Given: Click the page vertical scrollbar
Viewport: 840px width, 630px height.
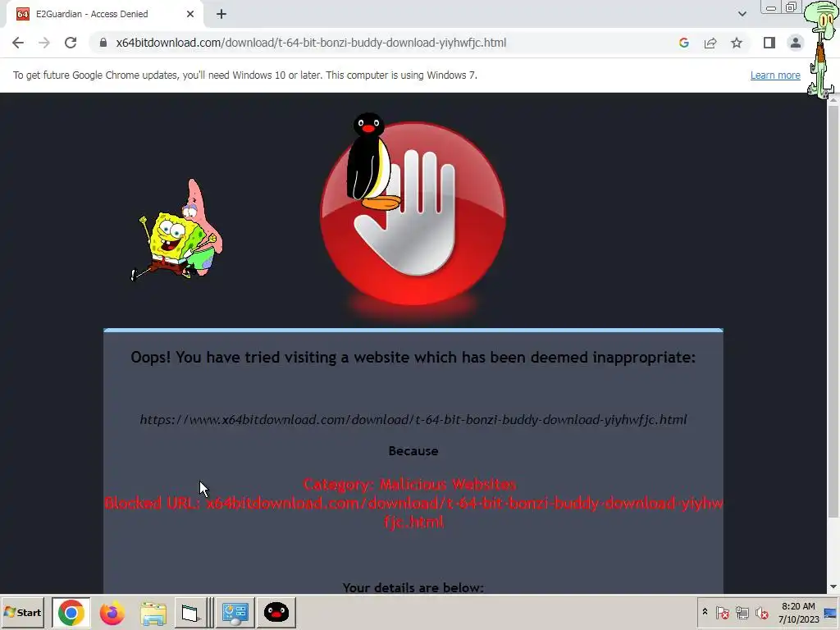Looking at the screenshot, I should click(833, 311).
